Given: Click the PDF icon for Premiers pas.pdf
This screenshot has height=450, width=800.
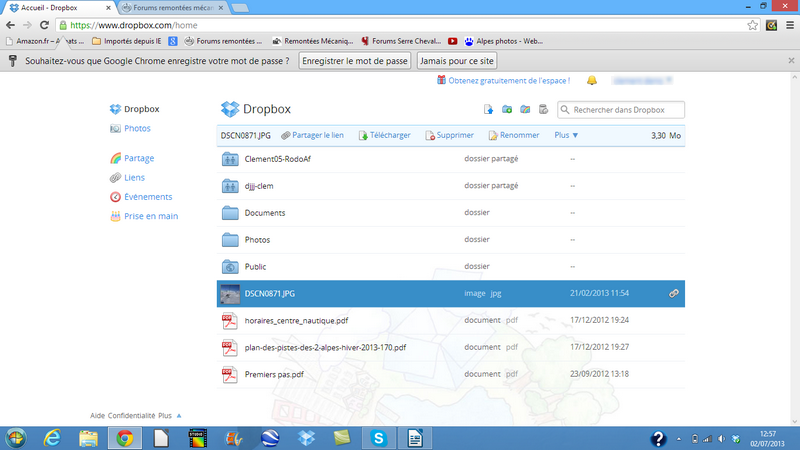Looking at the screenshot, I should click(x=230, y=374).
